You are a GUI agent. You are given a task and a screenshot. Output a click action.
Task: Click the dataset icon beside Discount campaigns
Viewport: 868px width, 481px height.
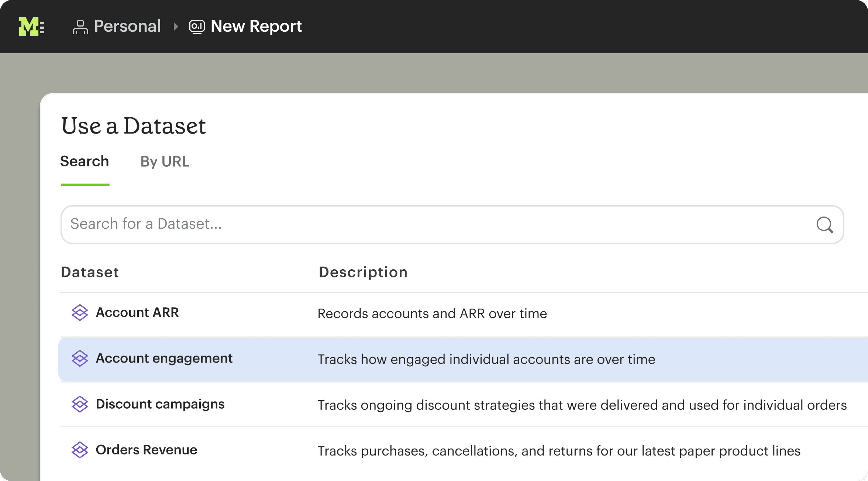(x=80, y=404)
